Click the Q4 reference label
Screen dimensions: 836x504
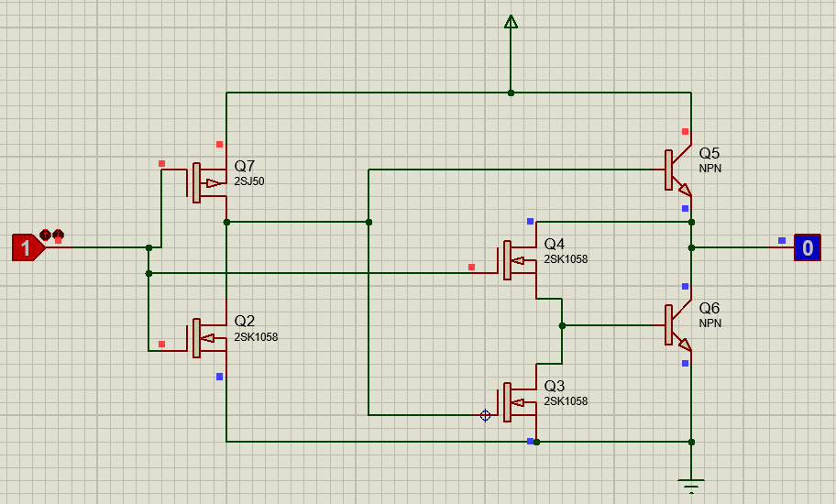(x=554, y=244)
